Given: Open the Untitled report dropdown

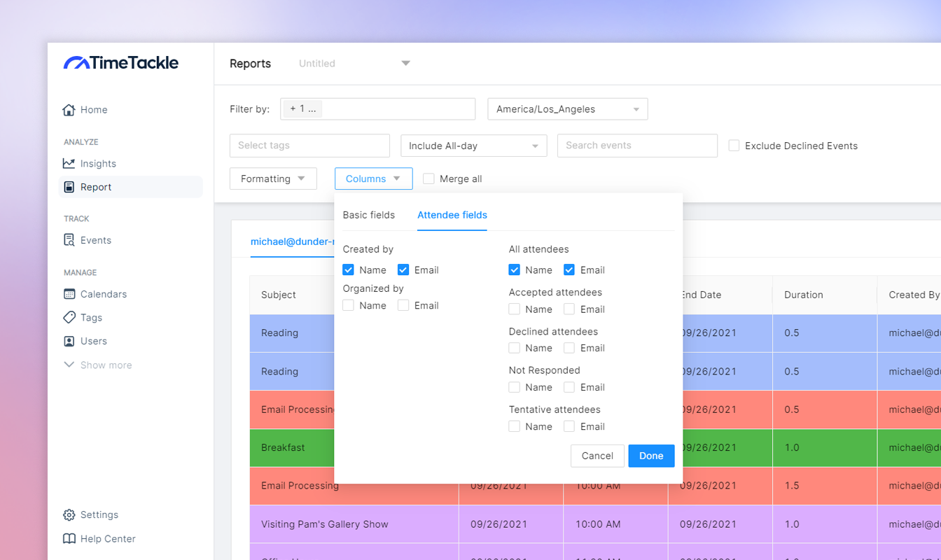Looking at the screenshot, I should 354,63.
